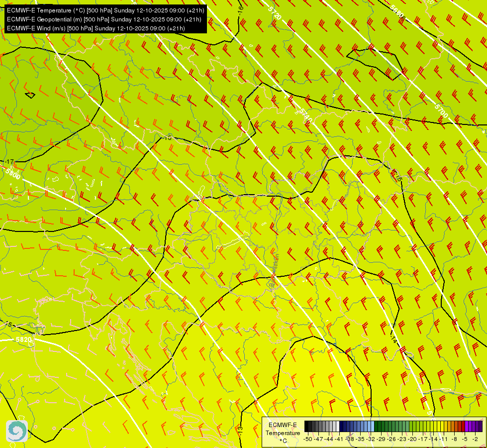This screenshot has height=448, width=487.
Task: Click the 5700 geopotential contour label
Action: tap(441, 111)
